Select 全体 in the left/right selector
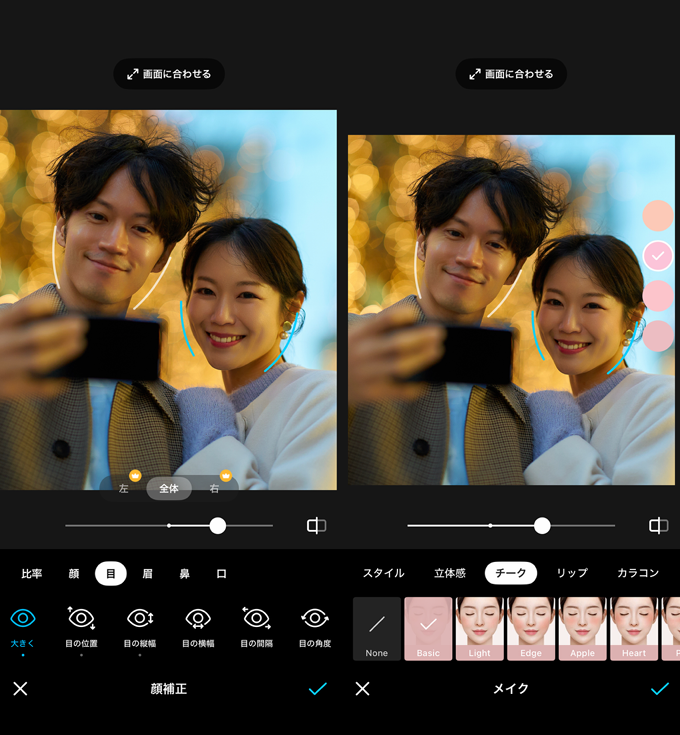The image size is (680, 735). (169, 489)
